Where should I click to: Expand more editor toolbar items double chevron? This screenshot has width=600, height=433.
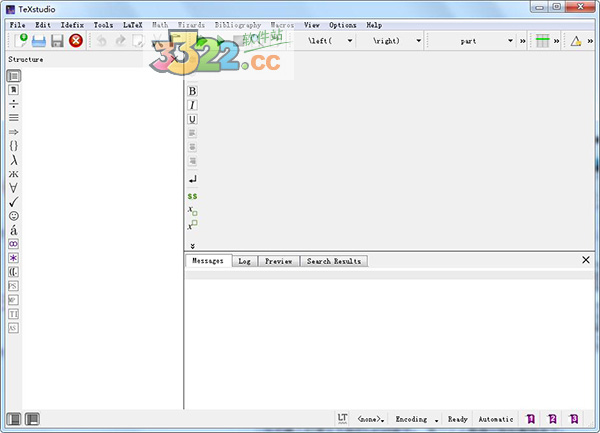[x=192, y=246]
